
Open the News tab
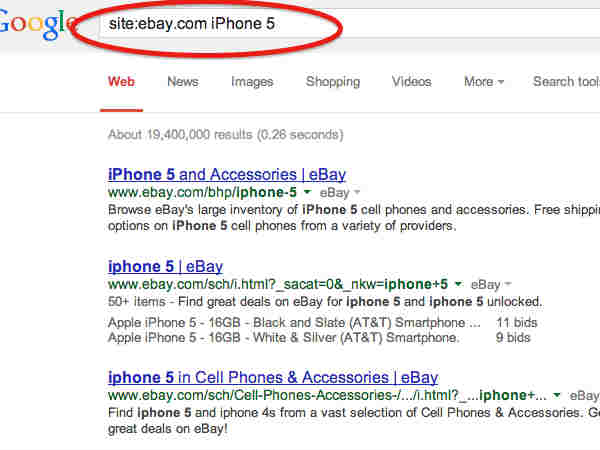[183, 82]
